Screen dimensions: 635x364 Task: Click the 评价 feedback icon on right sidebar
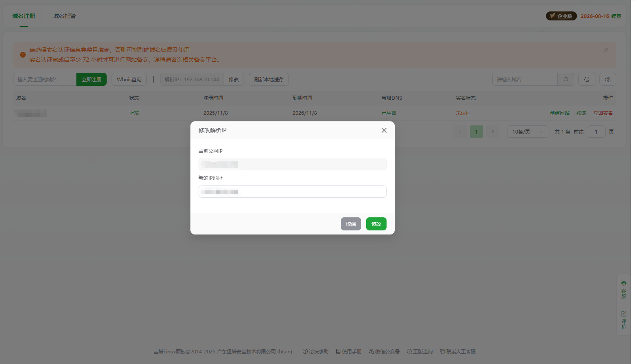(x=624, y=317)
